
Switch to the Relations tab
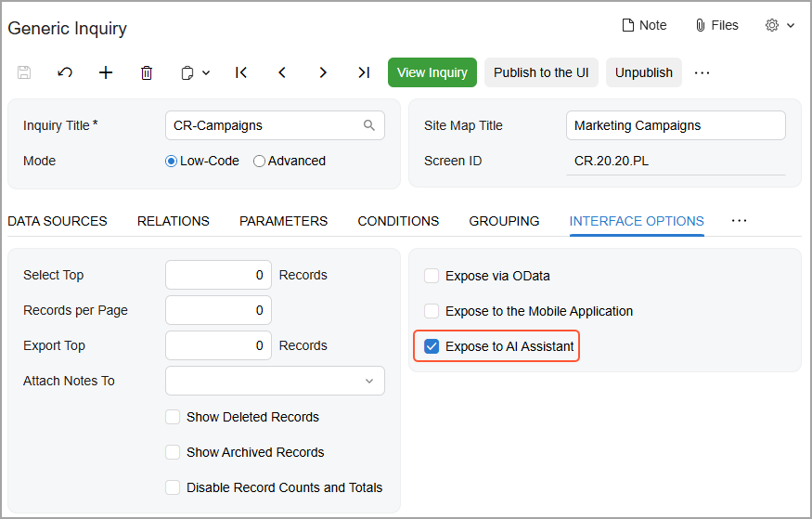pyautogui.click(x=173, y=221)
